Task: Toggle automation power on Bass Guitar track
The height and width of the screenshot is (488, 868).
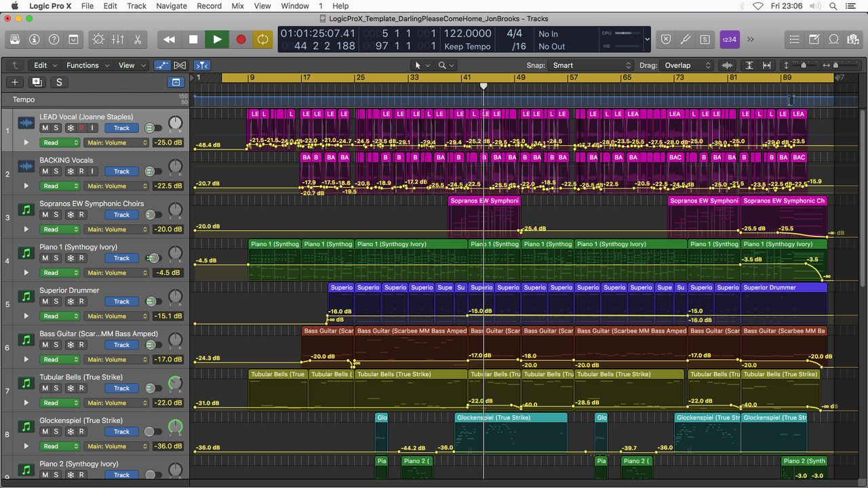Action: (153, 345)
